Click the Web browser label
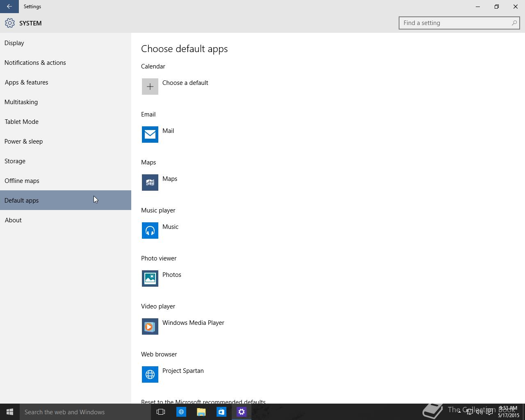Viewport: 525px width, 420px height. (x=159, y=354)
